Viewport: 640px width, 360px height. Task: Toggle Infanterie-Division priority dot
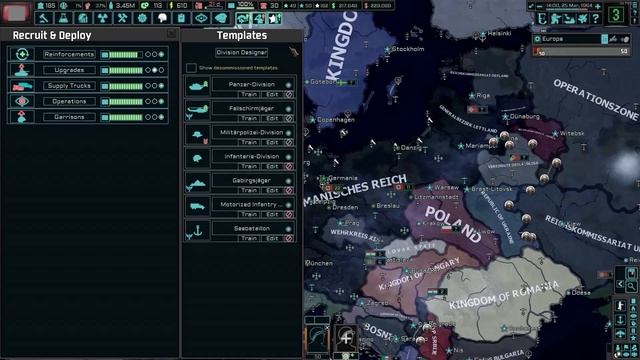tap(289, 157)
